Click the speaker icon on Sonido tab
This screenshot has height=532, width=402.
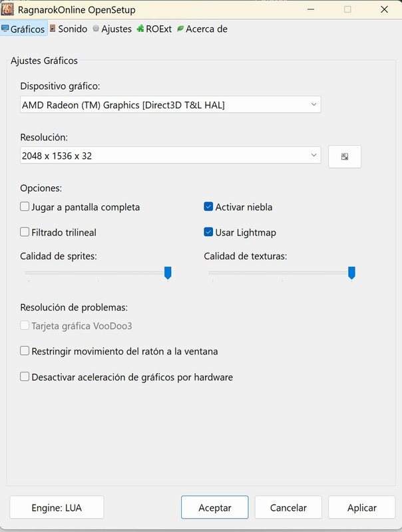(53, 29)
